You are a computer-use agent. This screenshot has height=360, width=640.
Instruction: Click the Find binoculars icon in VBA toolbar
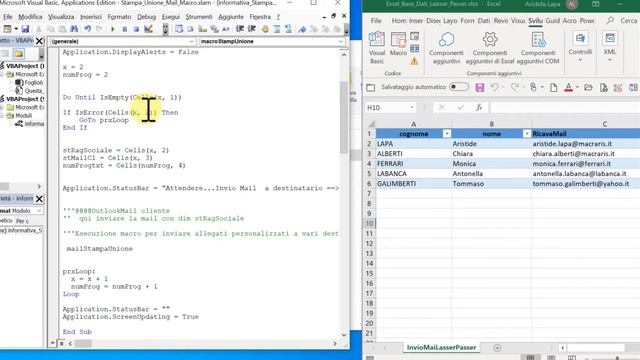[74, 29]
